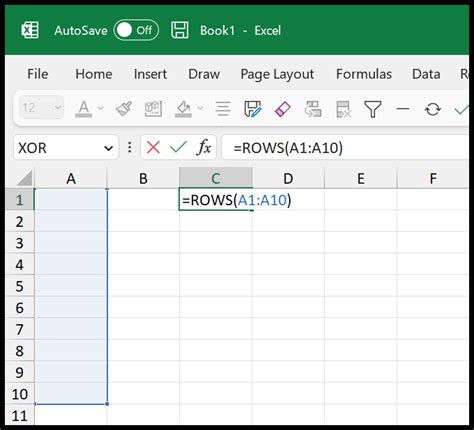Open the Formulas ribbon tab
The width and height of the screenshot is (474, 430).
(x=364, y=74)
